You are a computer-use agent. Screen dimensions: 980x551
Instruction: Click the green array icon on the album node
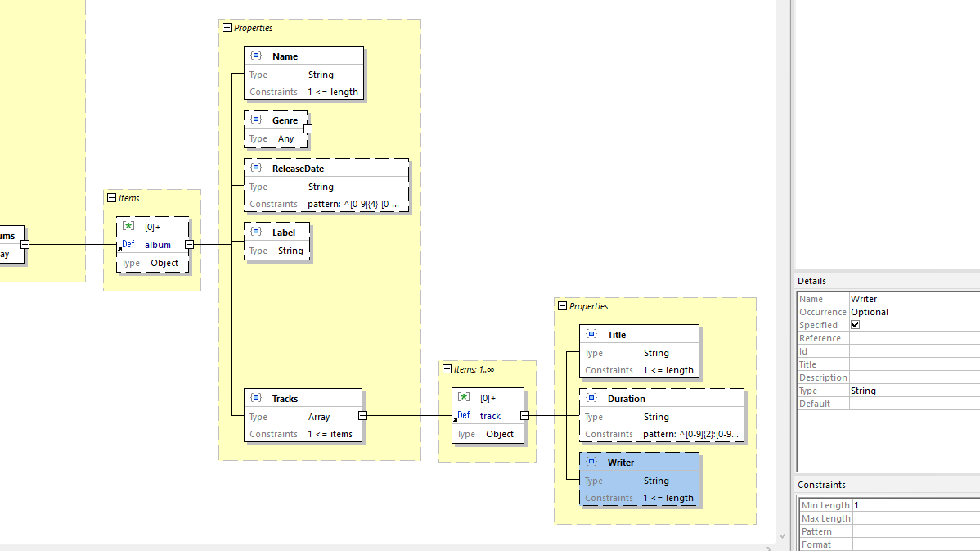tap(128, 227)
